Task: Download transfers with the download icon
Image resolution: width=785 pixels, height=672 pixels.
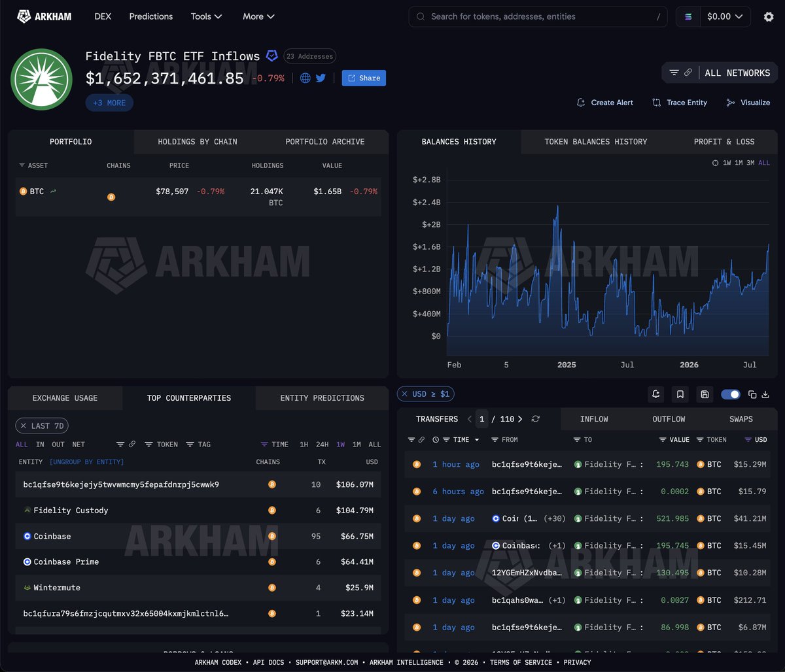Action: pyautogui.click(x=765, y=394)
